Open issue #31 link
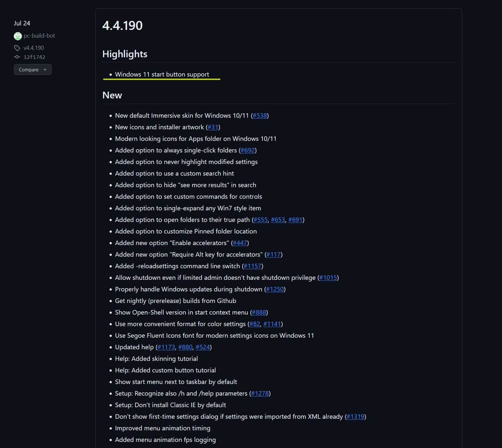The image size is (502, 448). tap(213, 127)
